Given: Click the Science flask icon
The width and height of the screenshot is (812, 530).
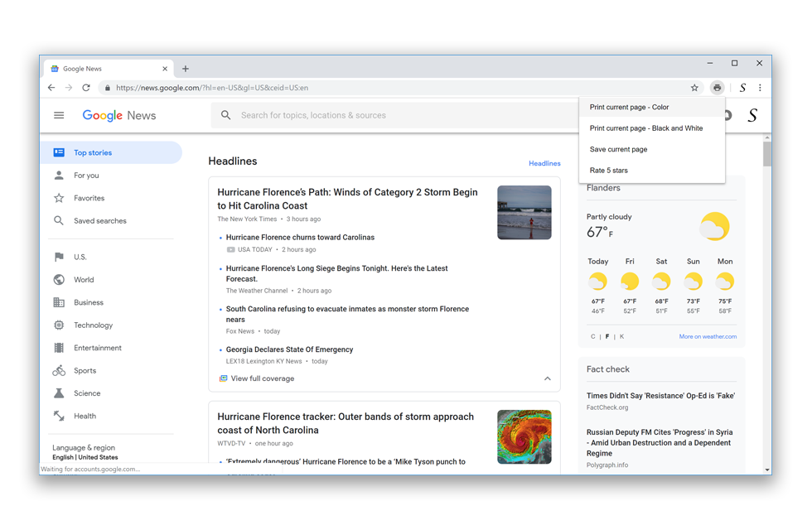Looking at the screenshot, I should click(x=59, y=393).
